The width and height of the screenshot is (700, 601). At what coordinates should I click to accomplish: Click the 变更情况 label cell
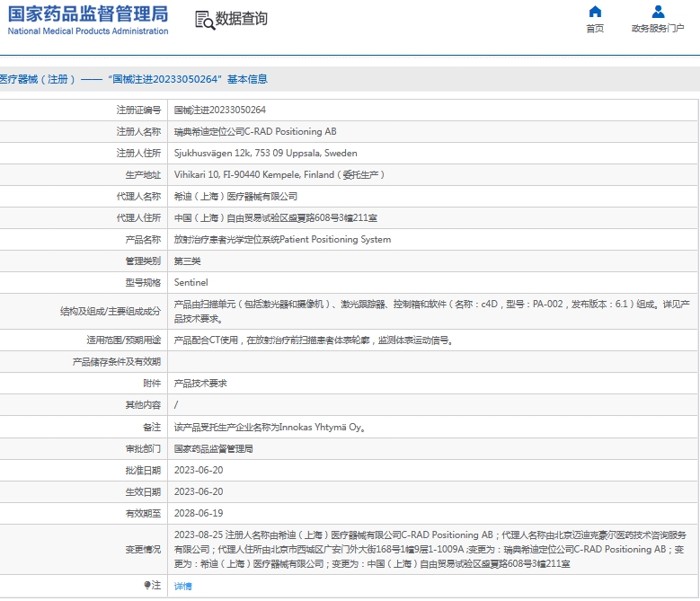143,549
